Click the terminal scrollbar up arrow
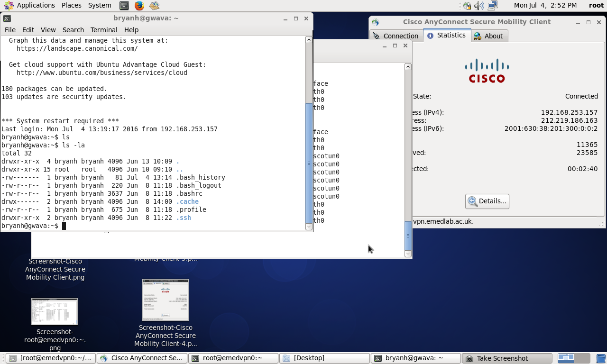The image size is (607, 364). click(309, 40)
